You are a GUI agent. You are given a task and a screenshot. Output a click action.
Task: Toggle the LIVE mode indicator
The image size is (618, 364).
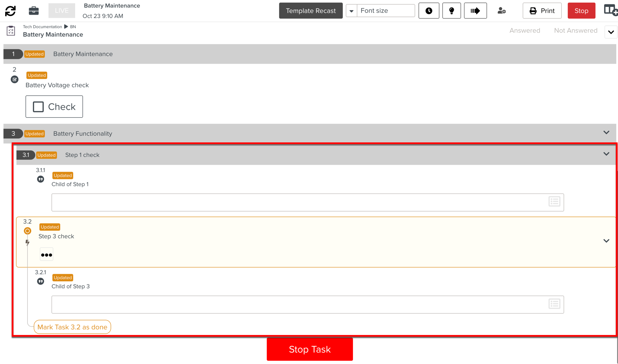(x=62, y=11)
